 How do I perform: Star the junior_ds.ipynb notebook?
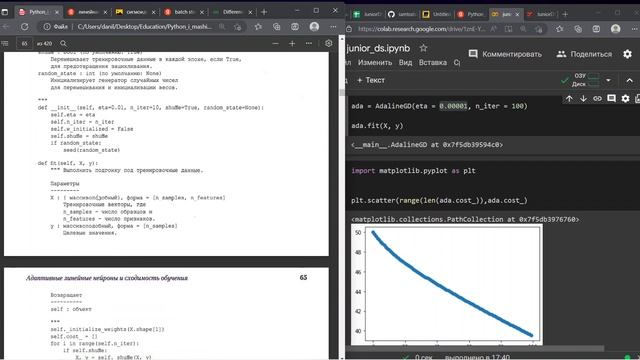[423, 48]
